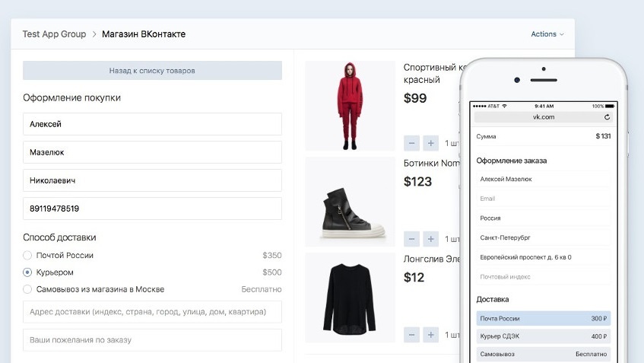
Task: Select Курьер СДЭК 400 ₽ on phone
Action: click(x=544, y=336)
